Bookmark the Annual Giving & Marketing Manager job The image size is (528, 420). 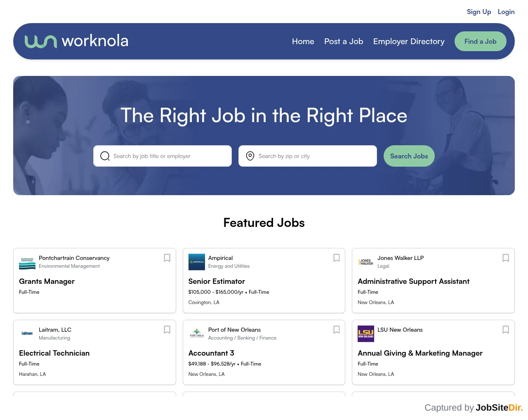506,330
